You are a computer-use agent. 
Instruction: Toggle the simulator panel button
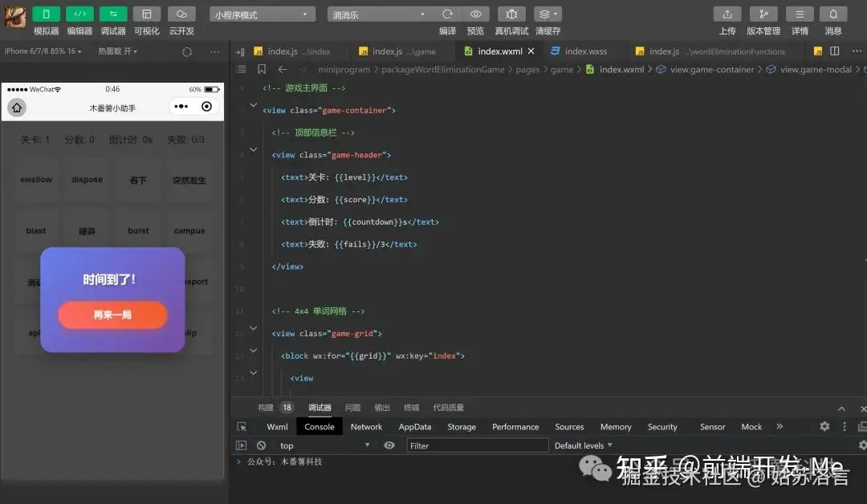(x=46, y=14)
